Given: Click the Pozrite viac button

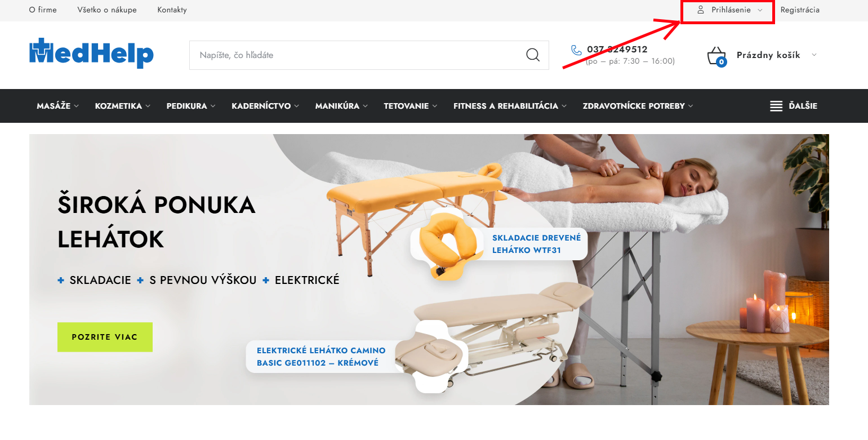Looking at the screenshot, I should (105, 337).
